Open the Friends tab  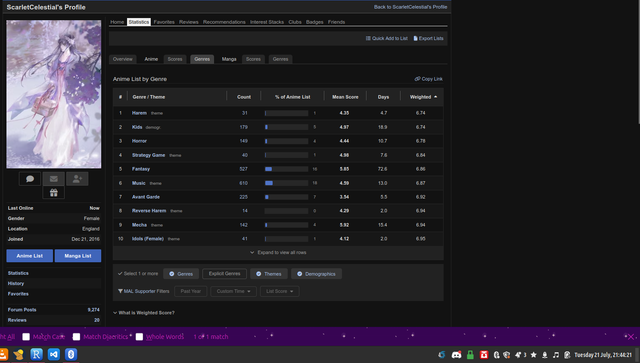[336, 22]
